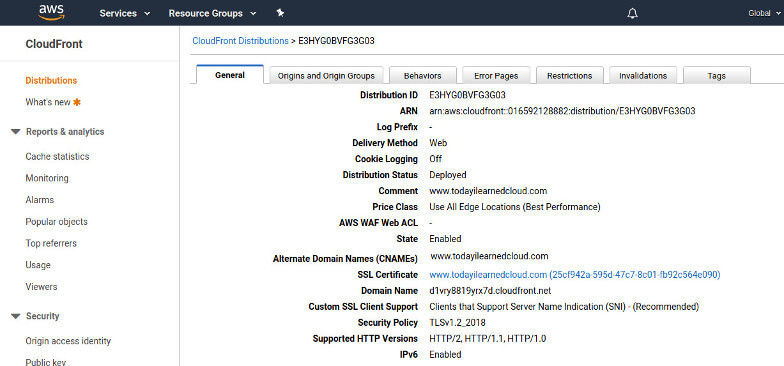Screen dimensions: 784x366
Task: Click the State value Enabled
Action: tap(446, 239)
